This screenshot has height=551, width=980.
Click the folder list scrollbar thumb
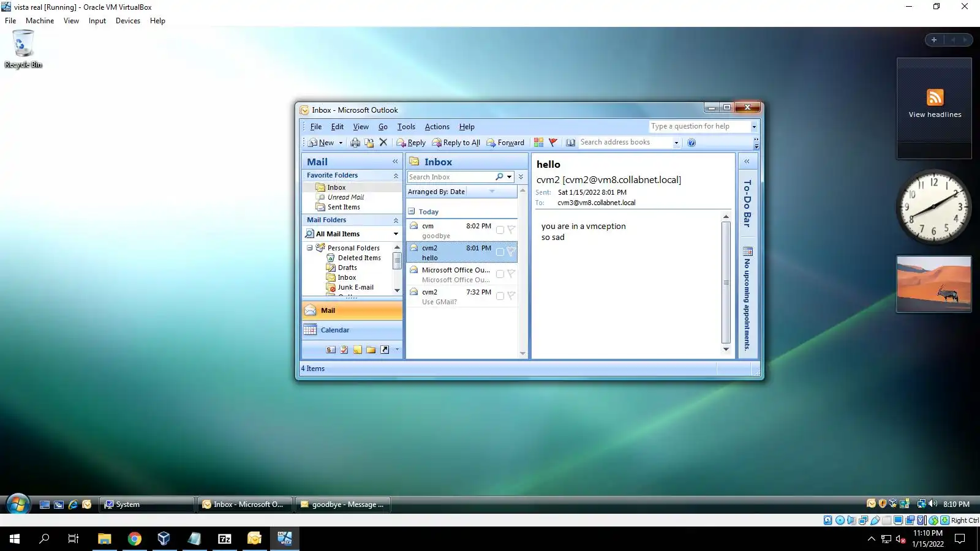[x=397, y=260]
